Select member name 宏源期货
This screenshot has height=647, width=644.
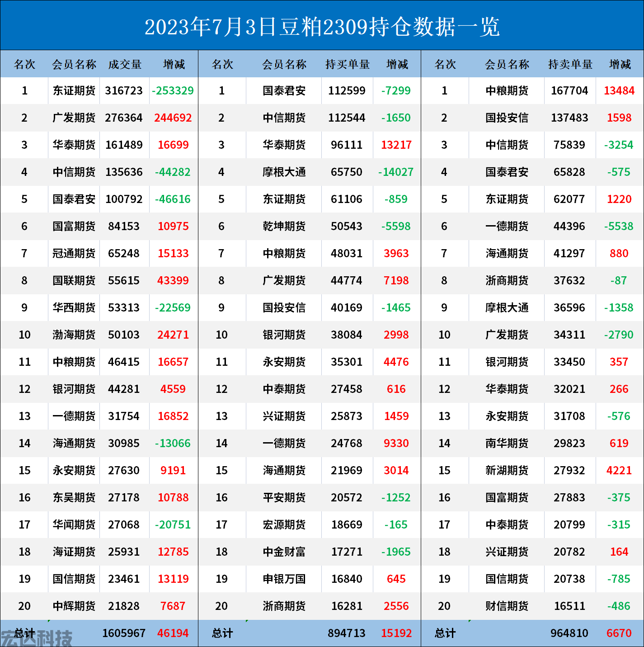[x=284, y=524]
